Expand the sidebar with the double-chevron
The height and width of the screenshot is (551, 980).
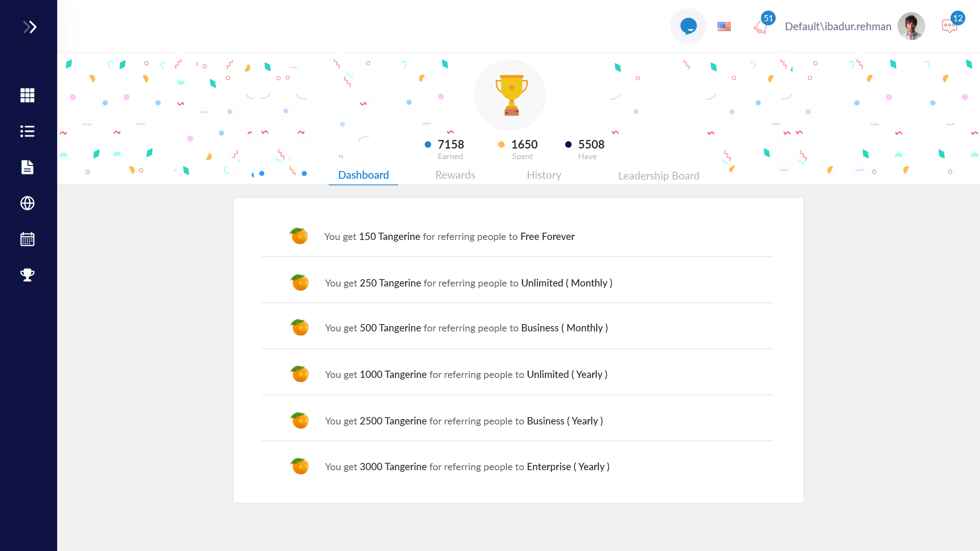pyautogui.click(x=29, y=27)
